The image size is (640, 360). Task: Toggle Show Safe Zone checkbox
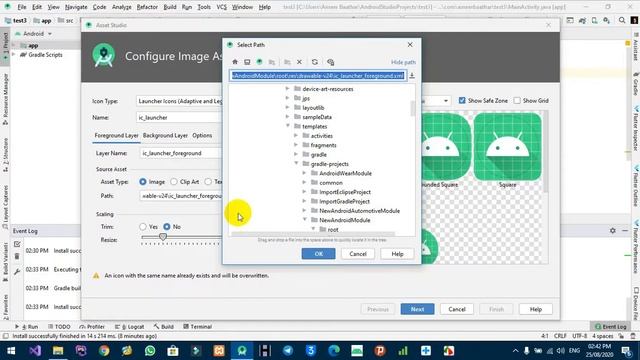coord(462,100)
